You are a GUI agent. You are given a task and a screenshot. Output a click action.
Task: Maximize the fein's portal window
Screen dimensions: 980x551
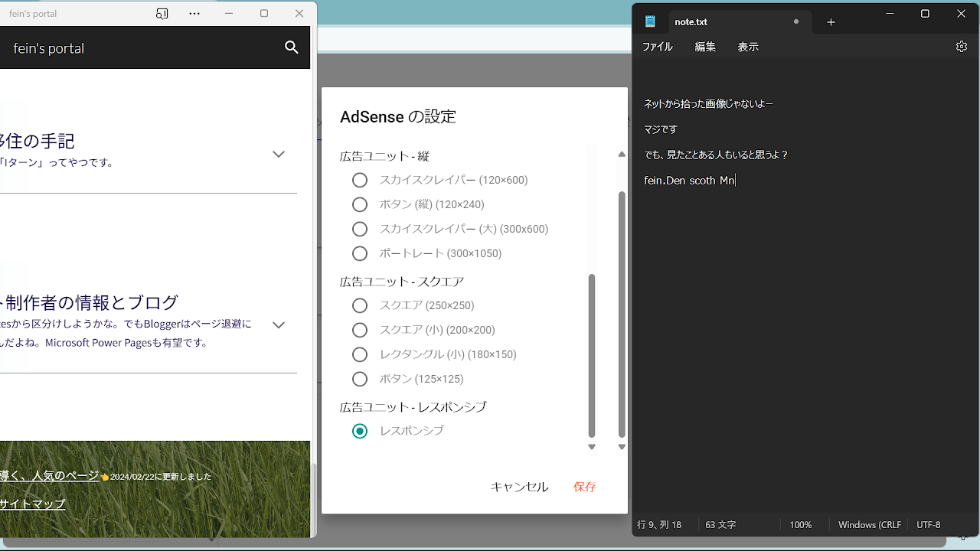264,14
